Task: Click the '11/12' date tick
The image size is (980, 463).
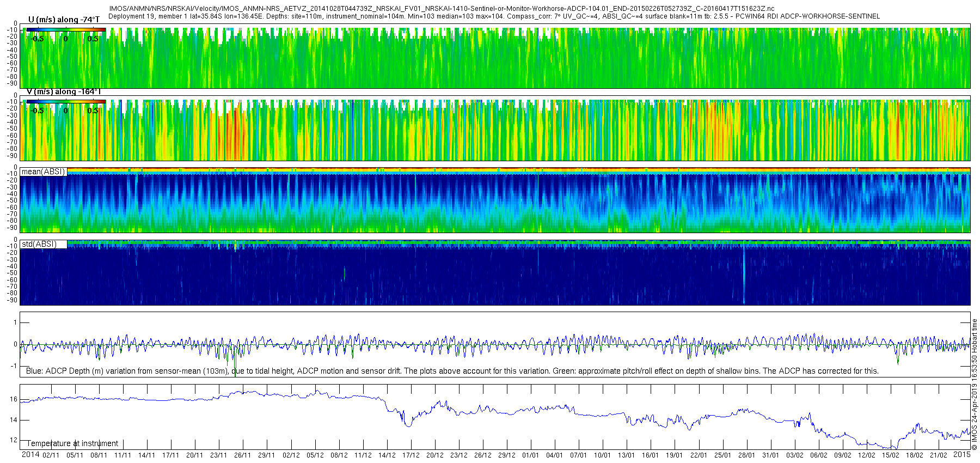Action: click(x=363, y=455)
